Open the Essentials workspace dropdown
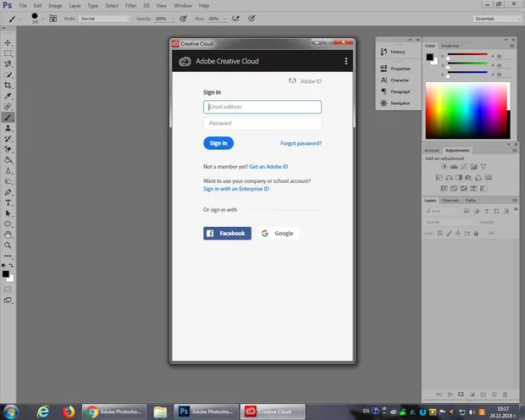The image size is (525, 420). point(495,18)
